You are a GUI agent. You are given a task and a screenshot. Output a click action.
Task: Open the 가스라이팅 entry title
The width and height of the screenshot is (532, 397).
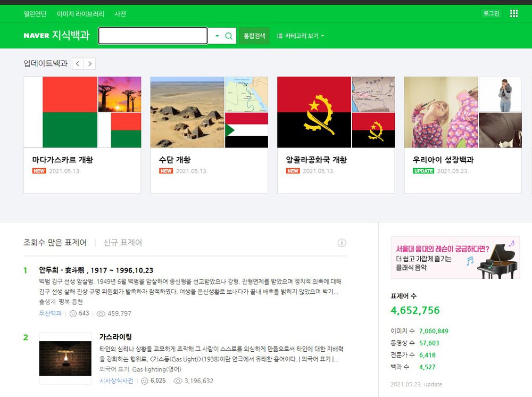tap(115, 337)
